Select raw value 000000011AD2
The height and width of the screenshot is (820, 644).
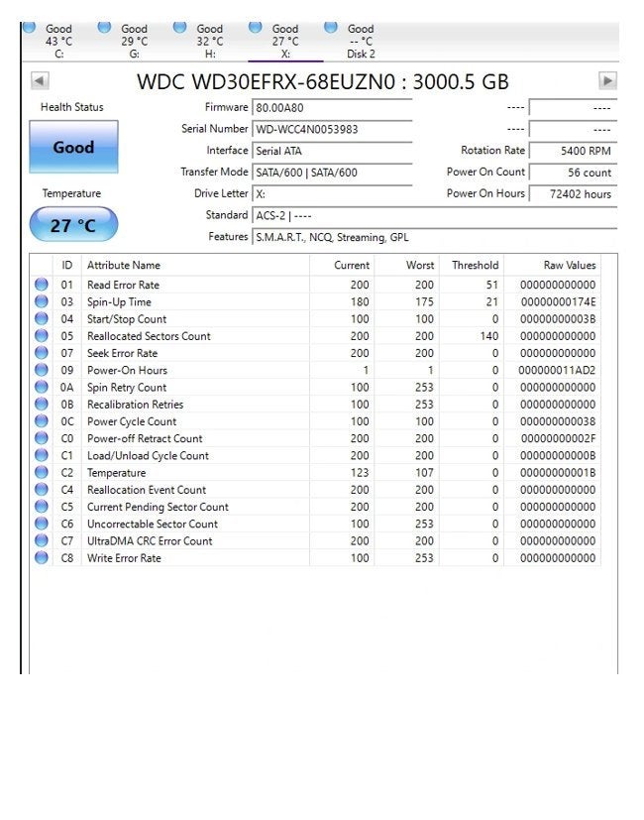click(557, 370)
